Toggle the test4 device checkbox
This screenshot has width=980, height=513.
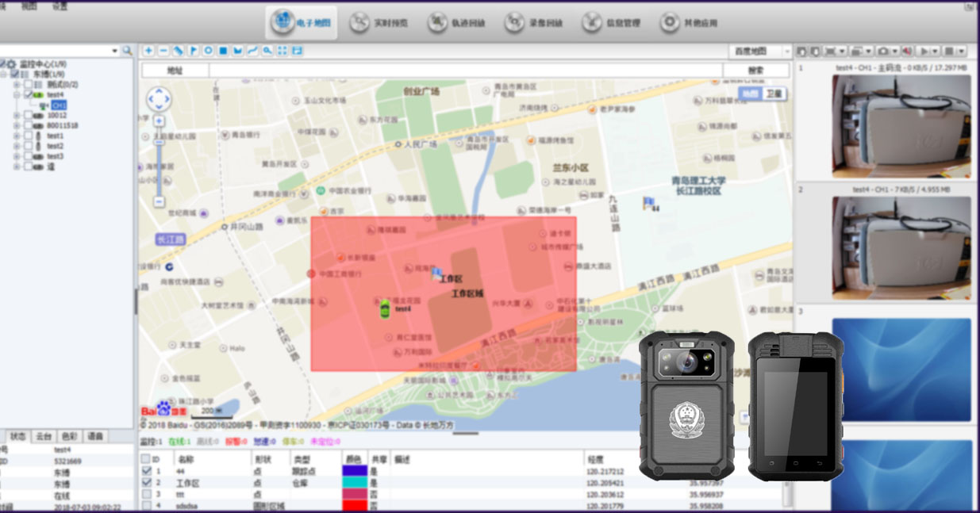tap(29, 94)
